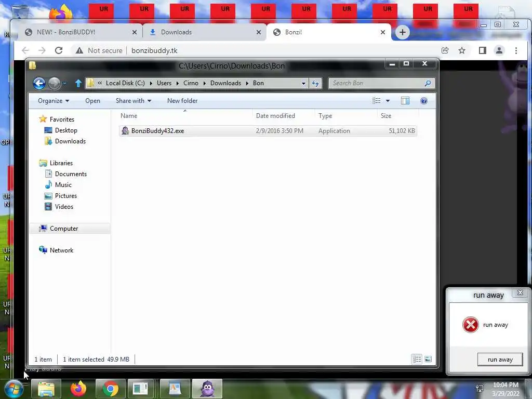Click the magnifier icon in Search Bon box
This screenshot has height=399, width=532.
click(x=428, y=83)
